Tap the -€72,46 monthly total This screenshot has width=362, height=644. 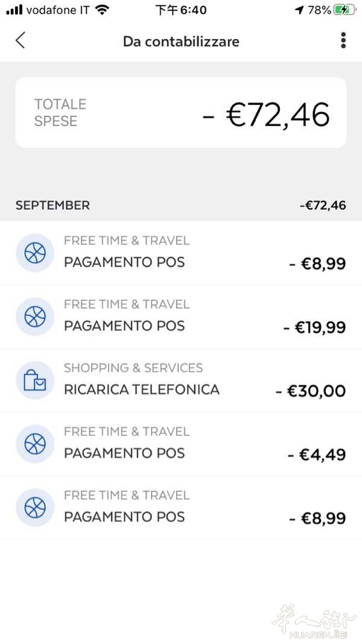click(323, 205)
